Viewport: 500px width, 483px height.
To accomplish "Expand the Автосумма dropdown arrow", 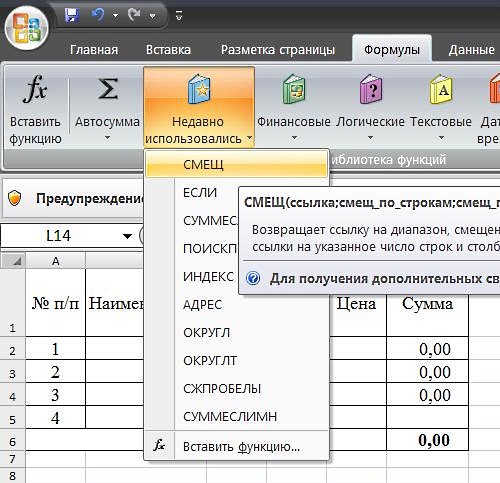I will click(x=107, y=137).
